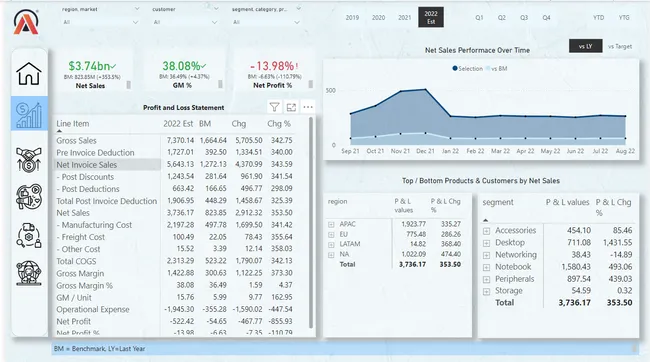Open the Executive globe icon page
Viewport: 650px width, 362px height.
click(29, 273)
